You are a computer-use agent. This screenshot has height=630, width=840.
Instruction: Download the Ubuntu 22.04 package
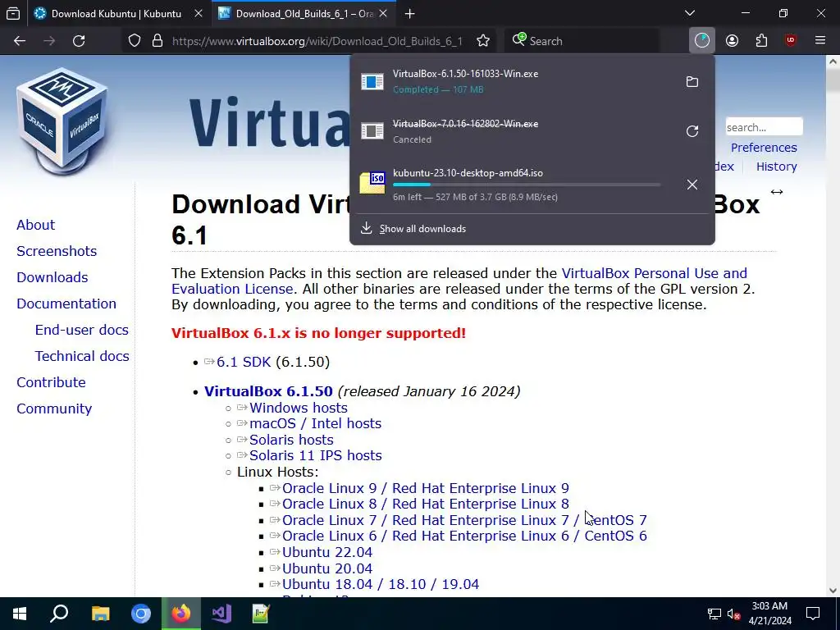tap(326, 552)
